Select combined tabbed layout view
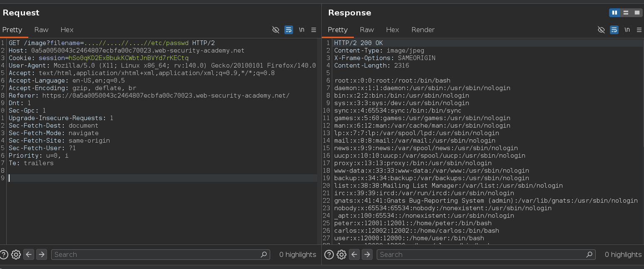The image size is (644, 269). click(x=637, y=13)
